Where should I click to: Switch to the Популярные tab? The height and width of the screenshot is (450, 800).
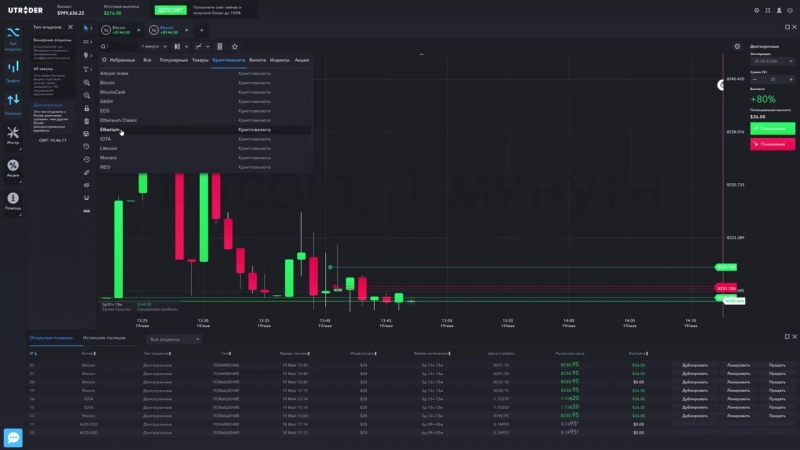coord(173,60)
